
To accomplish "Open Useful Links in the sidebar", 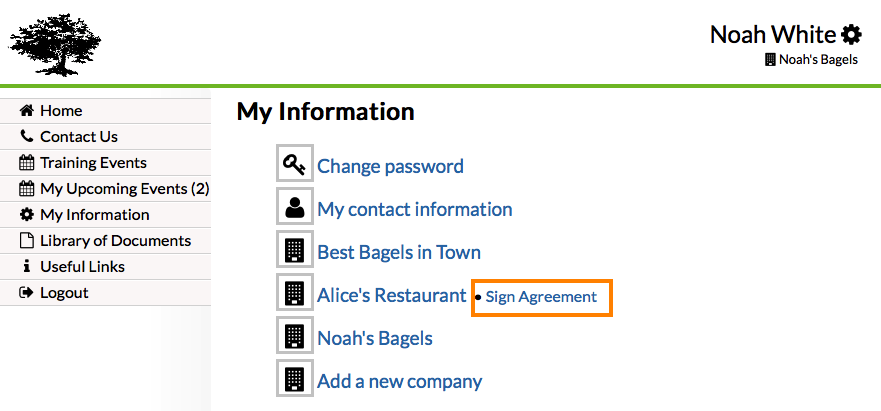I will click(x=82, y=267).
